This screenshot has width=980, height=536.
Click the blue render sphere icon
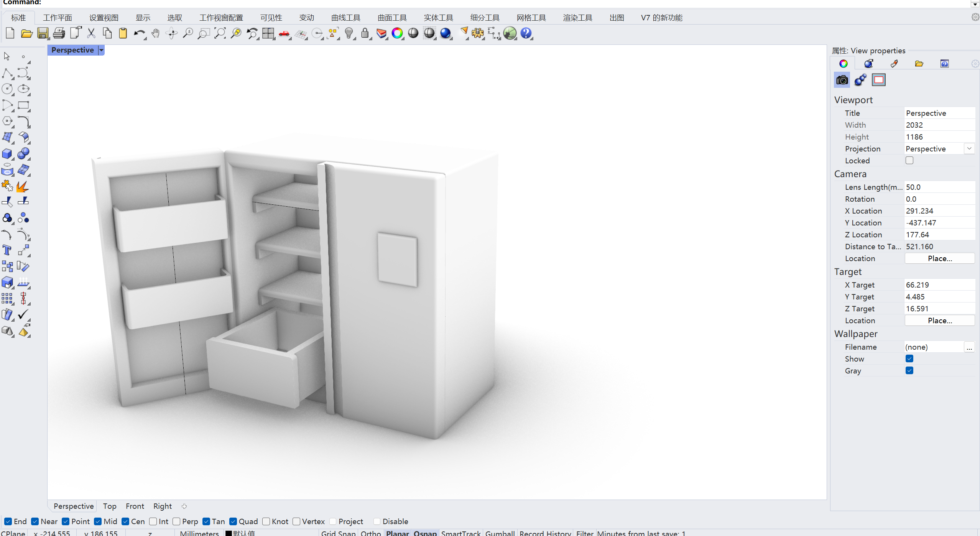(x=445, y=33)
